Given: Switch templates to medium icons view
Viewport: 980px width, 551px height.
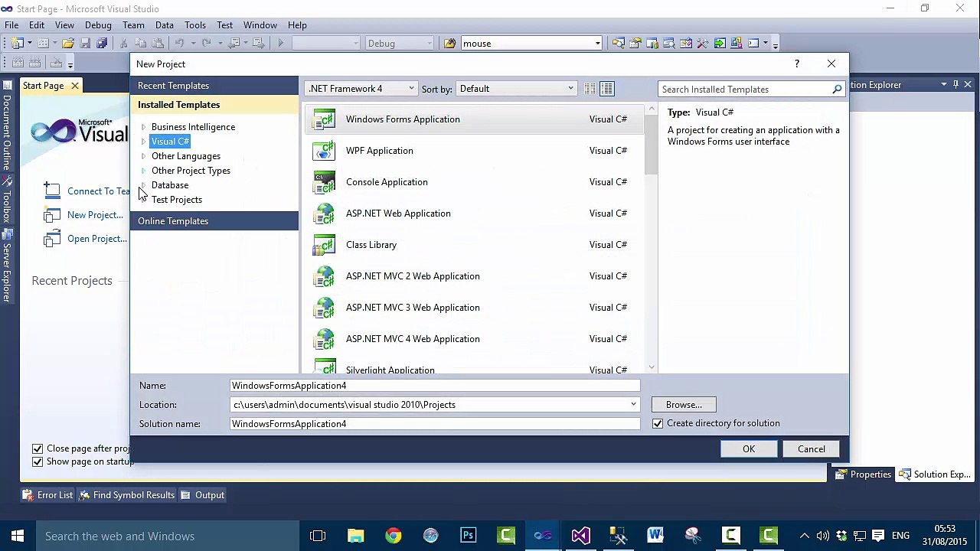Looking at the screenshot, I should pos(606,89).
